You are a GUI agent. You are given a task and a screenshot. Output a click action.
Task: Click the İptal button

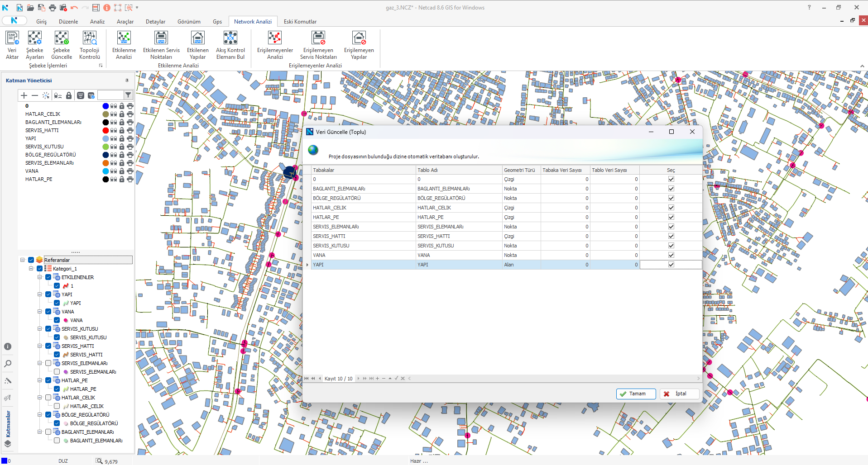[679, 394]
